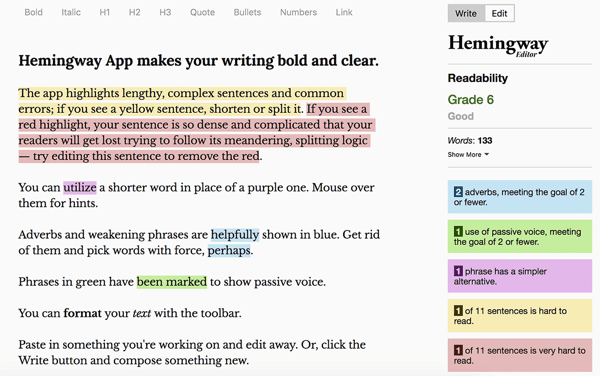Select the blue adverbs count box
This screenshot has width=600, height=376.
(520, 197)
